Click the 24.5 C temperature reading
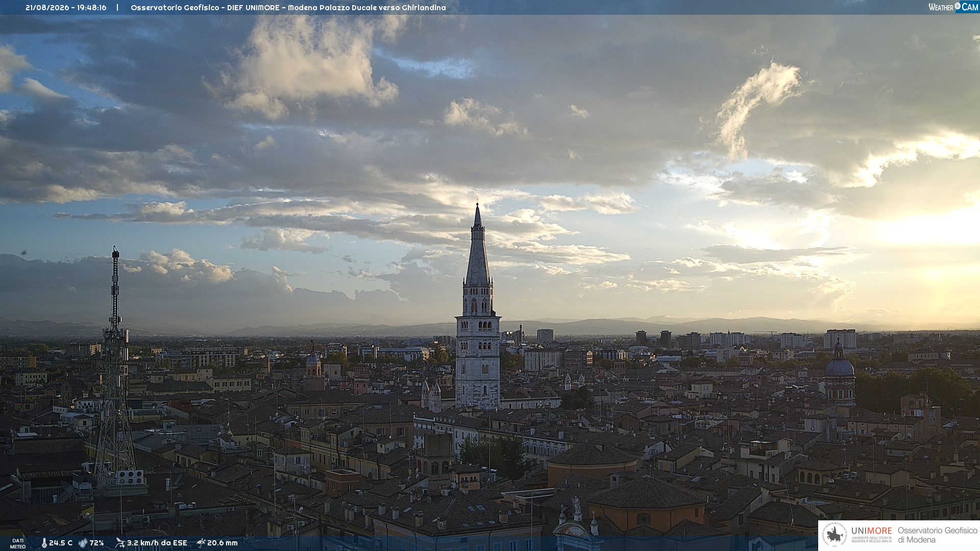Viewport: 980px width, 551px height. (x=61, y=543)
